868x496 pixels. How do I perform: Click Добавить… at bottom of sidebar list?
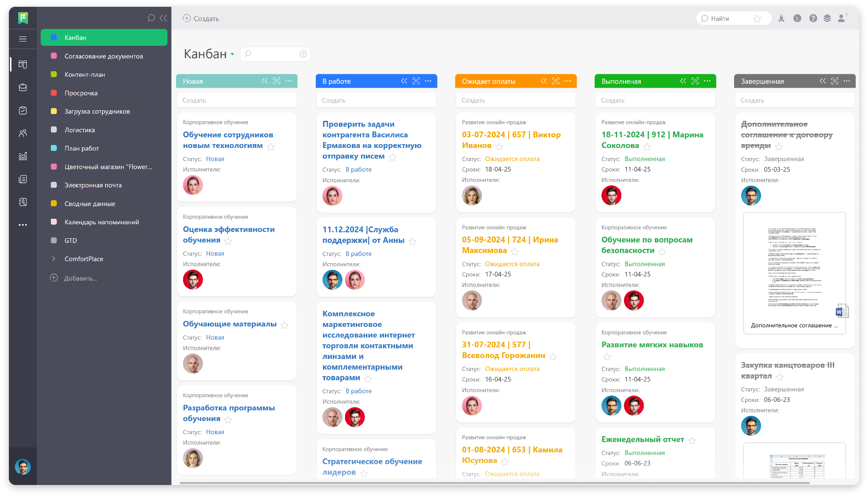point(74,278)
